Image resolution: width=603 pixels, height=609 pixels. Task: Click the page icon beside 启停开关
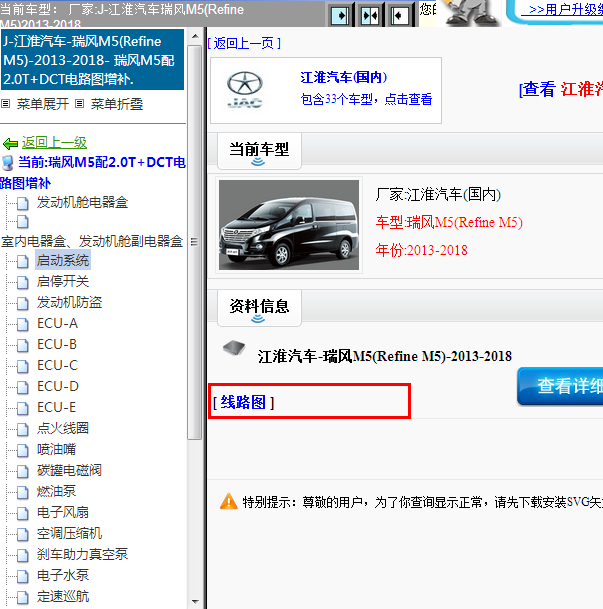pos(23,282)
